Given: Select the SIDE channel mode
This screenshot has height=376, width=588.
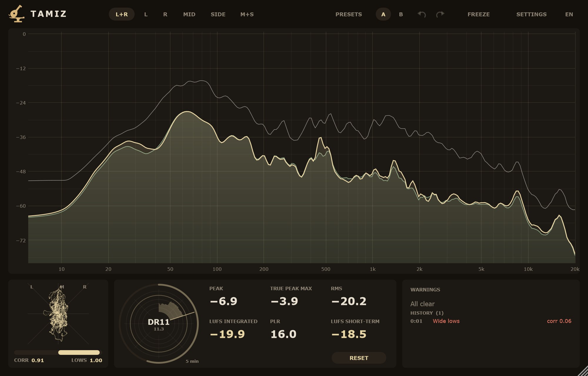Looking at the screenshot, I should (x=218, y=14).
